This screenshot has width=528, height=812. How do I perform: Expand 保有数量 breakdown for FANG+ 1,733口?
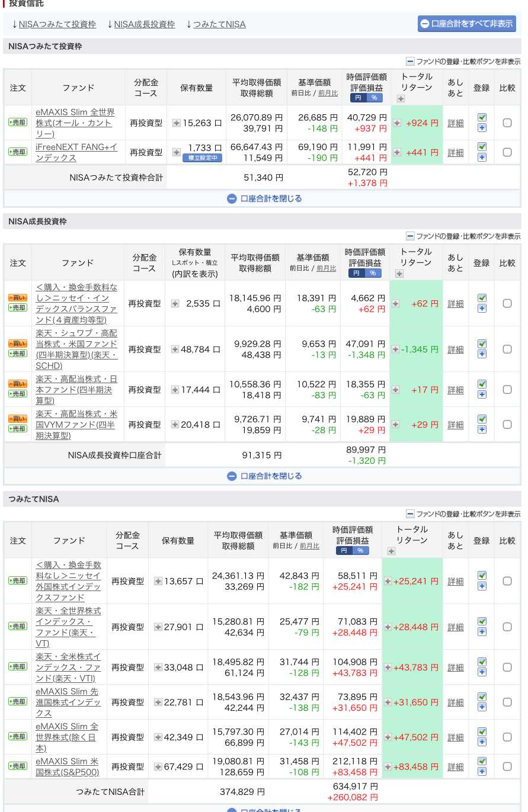click(x=177, y=152)
